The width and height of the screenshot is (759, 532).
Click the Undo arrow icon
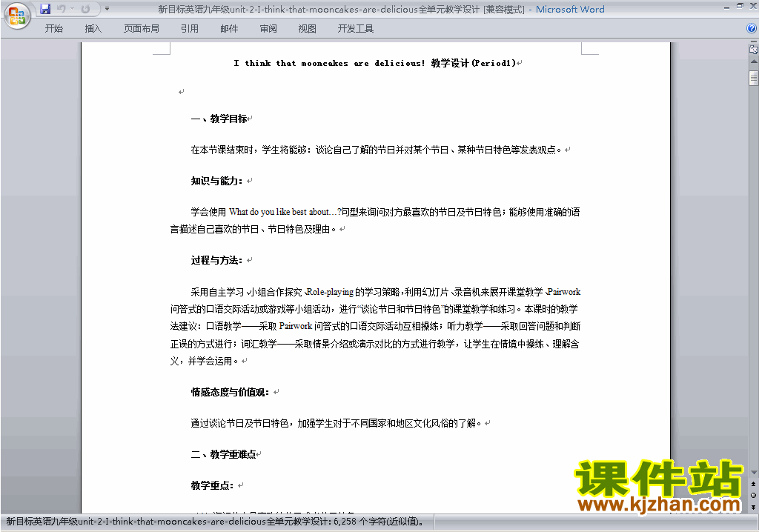[61, 9]
